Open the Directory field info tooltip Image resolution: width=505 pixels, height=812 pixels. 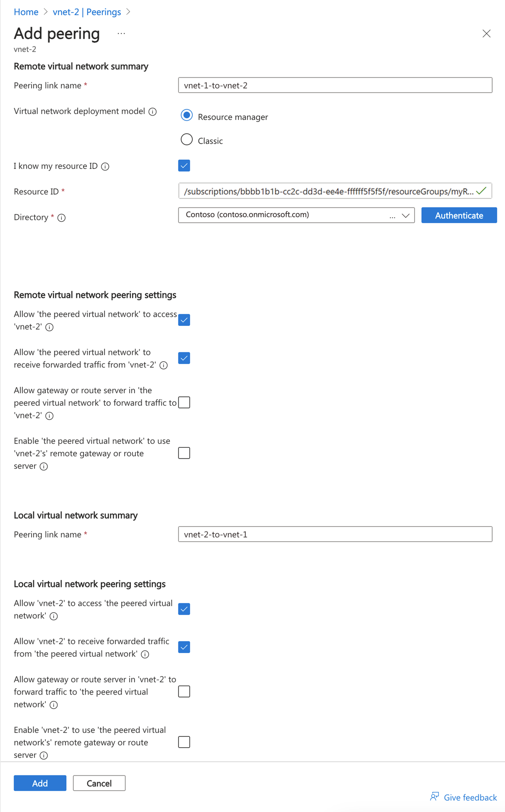tap(62, 218)
